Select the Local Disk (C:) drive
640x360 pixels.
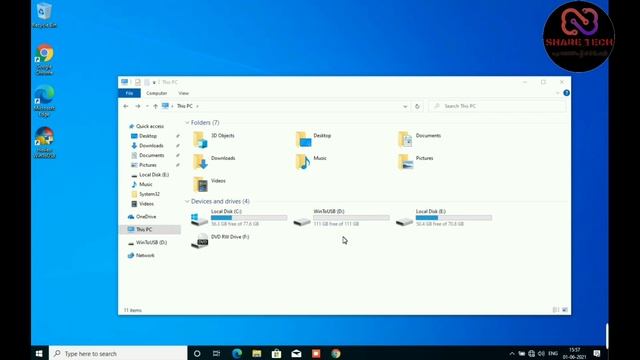coord(239,218)
